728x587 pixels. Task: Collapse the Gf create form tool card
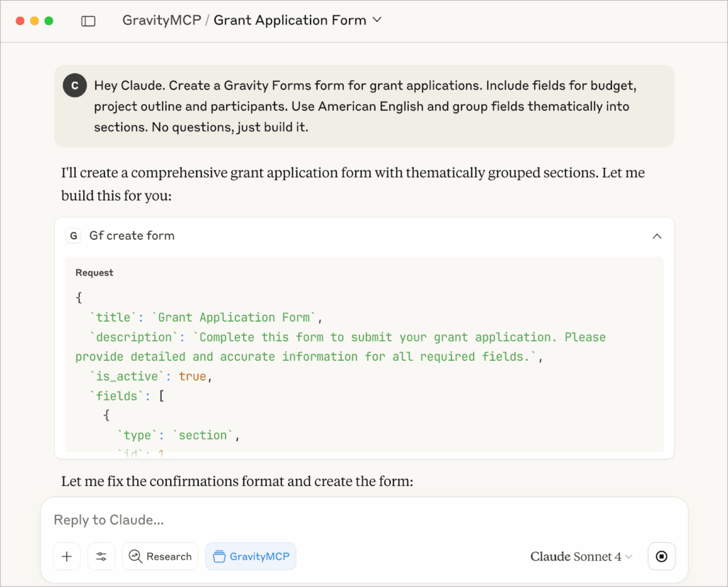coord(656,236)
